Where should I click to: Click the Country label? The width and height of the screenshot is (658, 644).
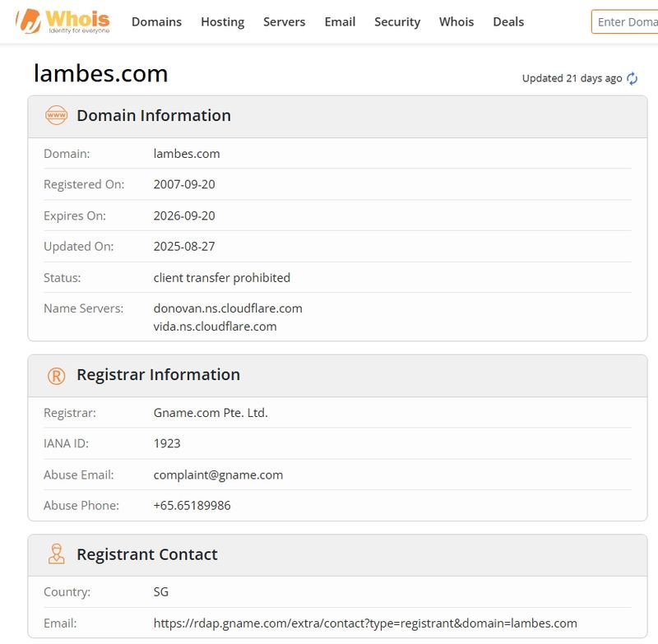(67, 592)
